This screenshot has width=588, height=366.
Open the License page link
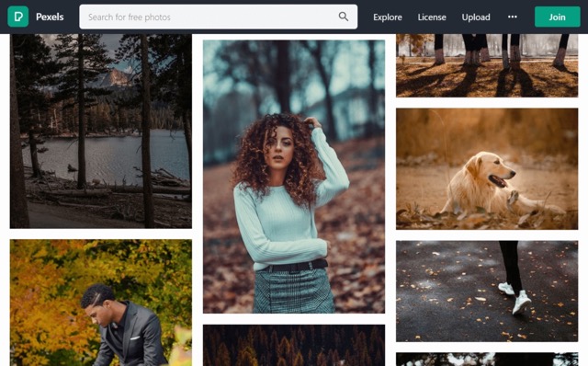click(432, 17)
